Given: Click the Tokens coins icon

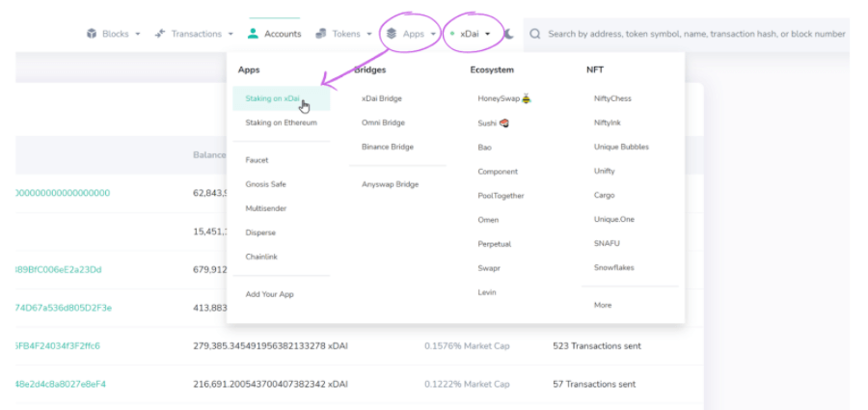Looking at the screenshot, I should (321, 34).
